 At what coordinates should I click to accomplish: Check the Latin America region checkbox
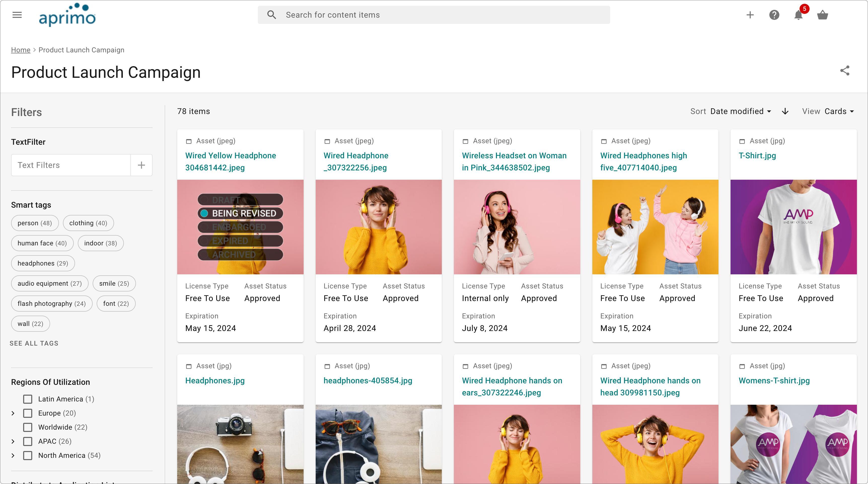coord(28,399)
